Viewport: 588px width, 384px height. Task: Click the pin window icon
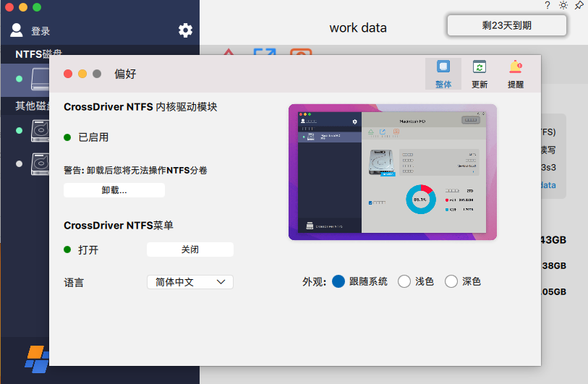pos(579,5)
